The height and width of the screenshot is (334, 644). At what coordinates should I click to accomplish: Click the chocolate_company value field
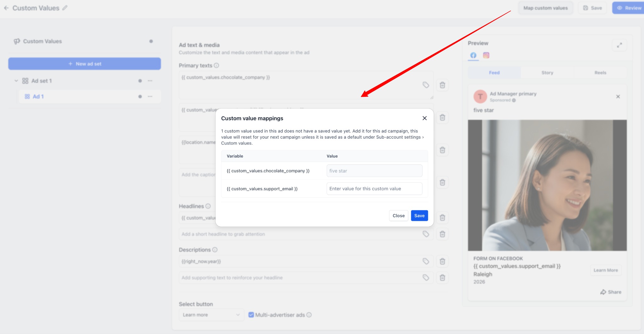(x=374, y=171)
